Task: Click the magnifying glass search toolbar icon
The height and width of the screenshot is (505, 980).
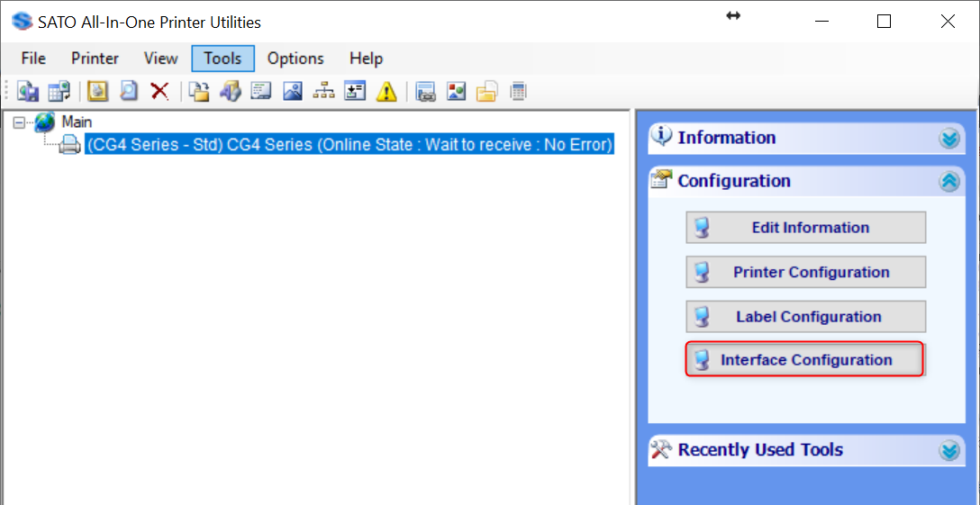Action: click(x=129, y=91)
